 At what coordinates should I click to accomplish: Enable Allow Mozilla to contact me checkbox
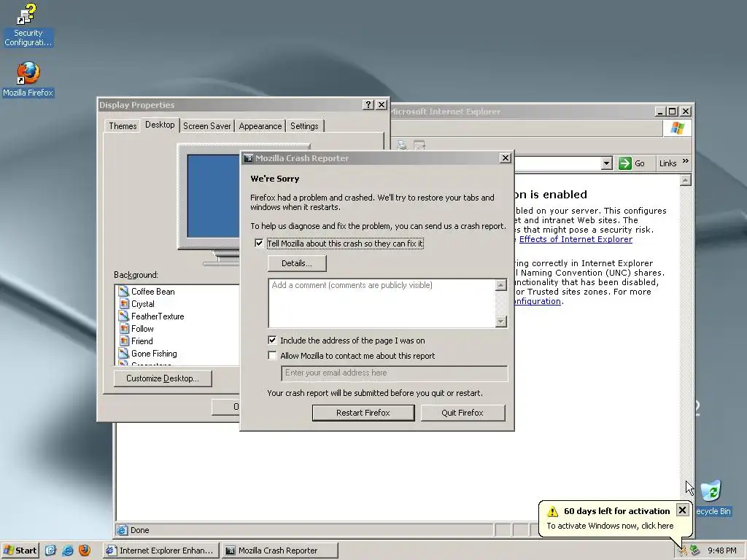coord(272,355)
